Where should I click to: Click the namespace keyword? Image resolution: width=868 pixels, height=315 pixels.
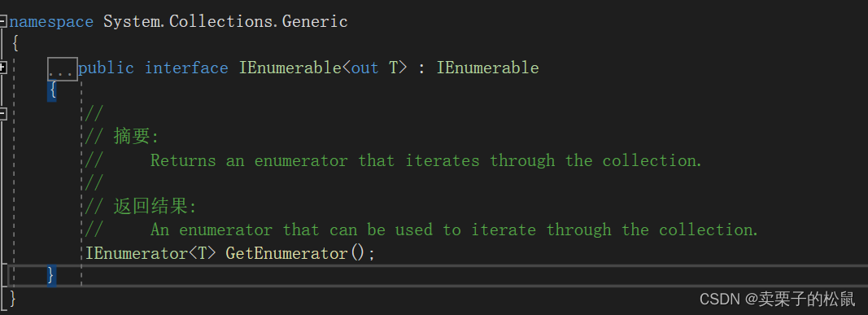pyautogui.click(x=51, y=22)
